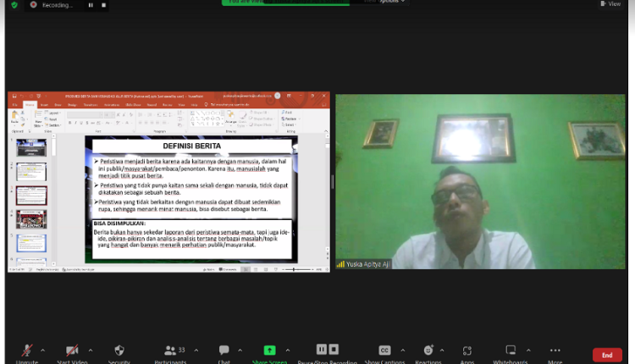Image resolution: width=635 pixels, height=364 pixels.
Task: Switch to the Transitions tab in PowerPoint
Action: point(91,105)
